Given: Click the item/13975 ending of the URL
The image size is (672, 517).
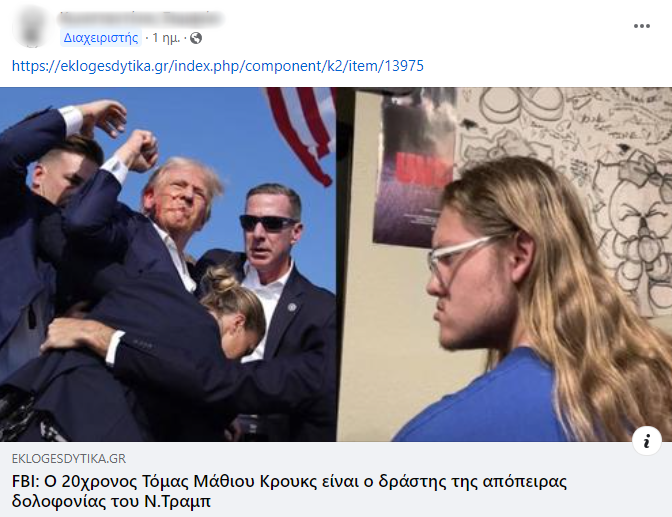Looking at the screenshot, I should (x=385, y=66).
